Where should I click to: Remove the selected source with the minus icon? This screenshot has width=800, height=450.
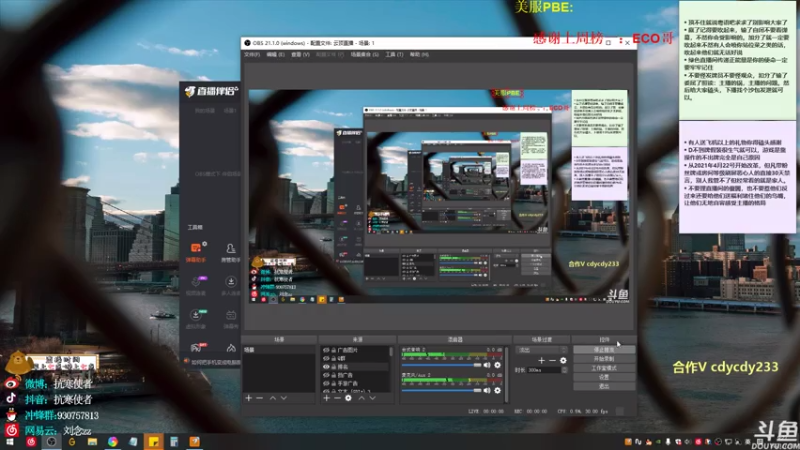337,398
